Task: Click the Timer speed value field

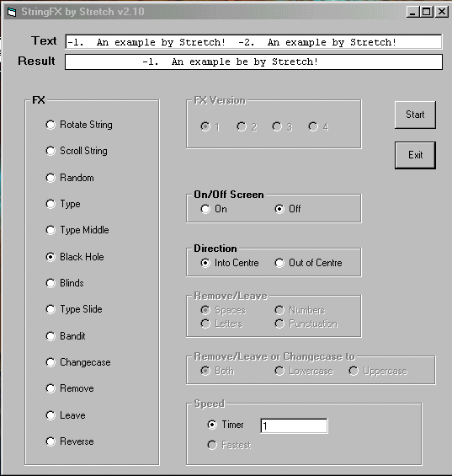Action: coord(294,426)
